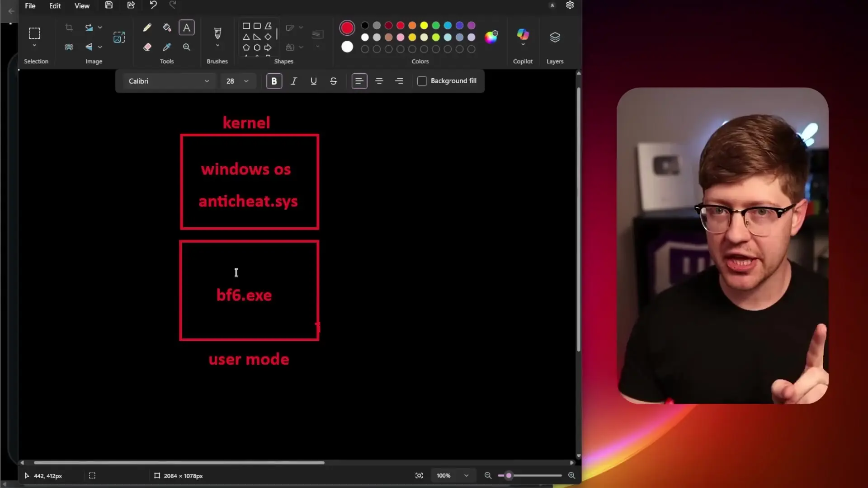Open the font size 28 dropdown
This screenshot has width=868, height=488.
pyautogui.click(x=237, y=81)
